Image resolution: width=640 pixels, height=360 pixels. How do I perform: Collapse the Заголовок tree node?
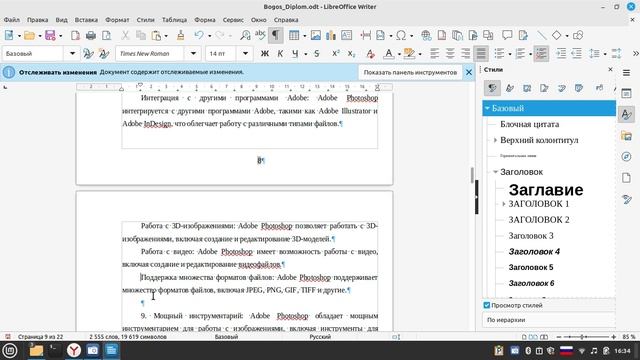[495, 172]
